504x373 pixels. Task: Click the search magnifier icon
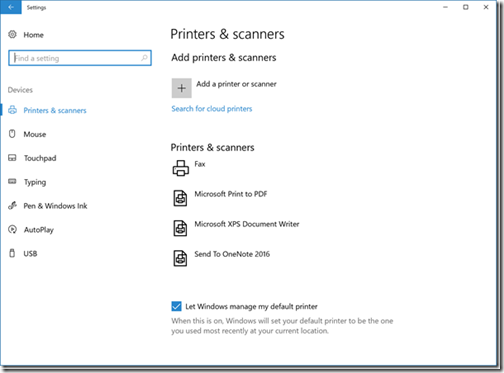tap(144, 58)
